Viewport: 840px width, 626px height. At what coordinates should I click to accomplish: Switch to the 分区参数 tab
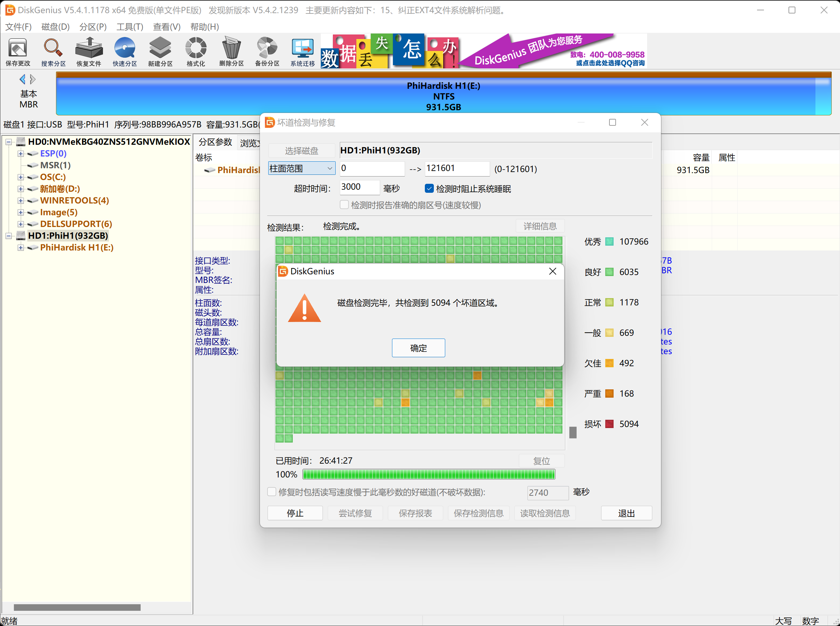[215, 142]
